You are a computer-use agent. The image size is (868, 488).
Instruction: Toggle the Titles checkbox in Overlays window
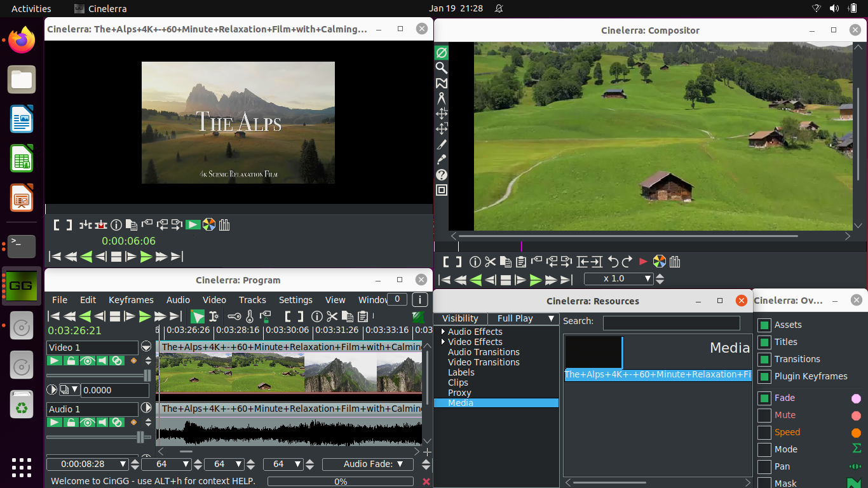[x=764, y=342]
